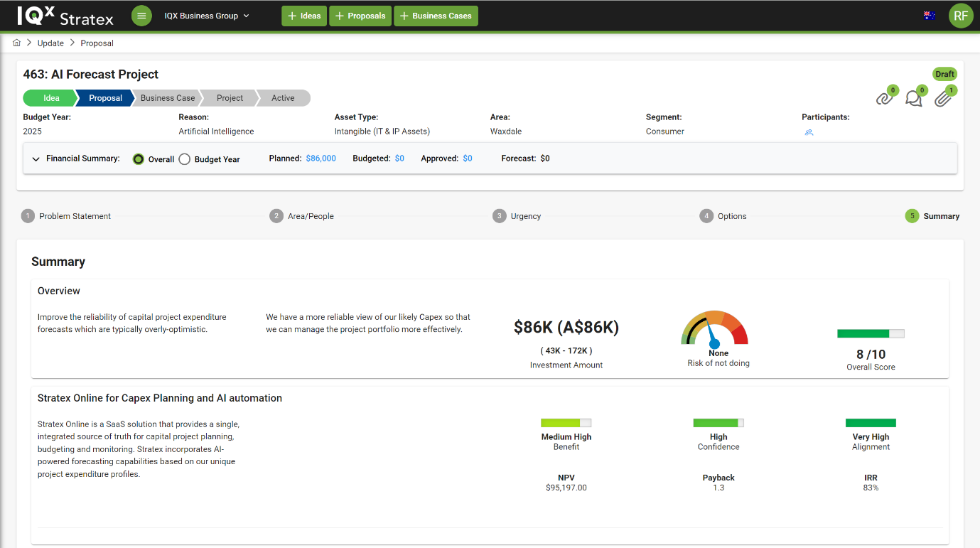Collapse the Financial Summary section

(36, 159)
